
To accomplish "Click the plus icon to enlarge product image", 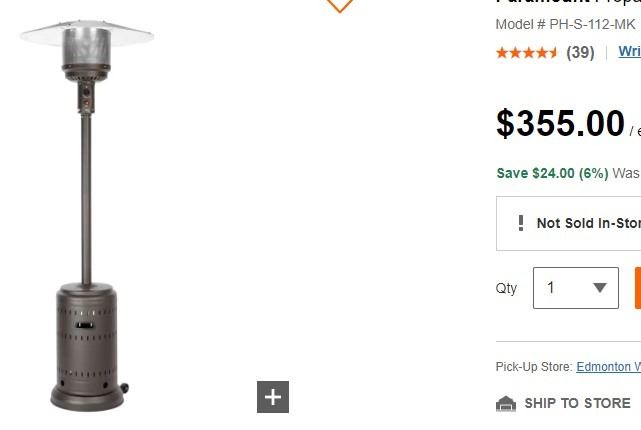I will 273,397.
